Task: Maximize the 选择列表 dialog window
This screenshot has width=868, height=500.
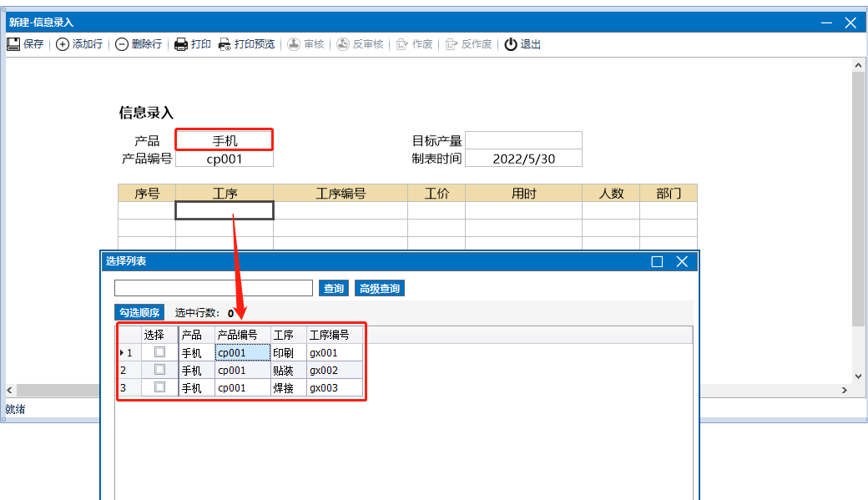Action: pyautogui.click(x=657, y=261)
